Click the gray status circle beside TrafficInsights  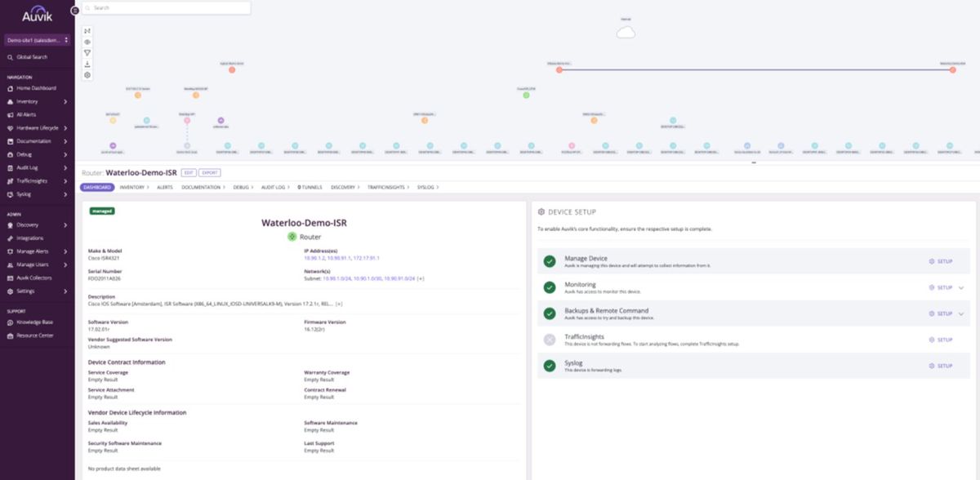(x=548, y=336)
